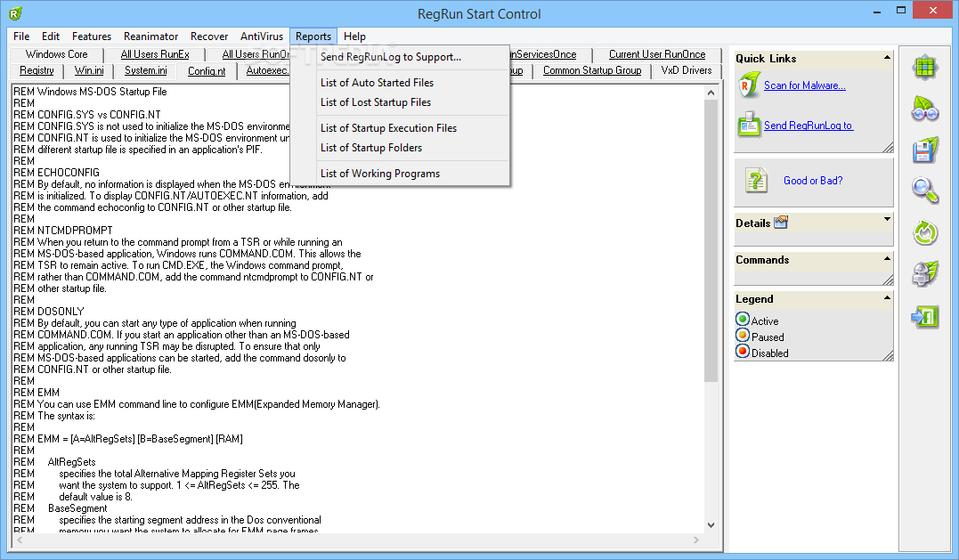
Task: Click the shield icon beside Scan for Malware
Action: pyautogui.click(x=748, y=85)
